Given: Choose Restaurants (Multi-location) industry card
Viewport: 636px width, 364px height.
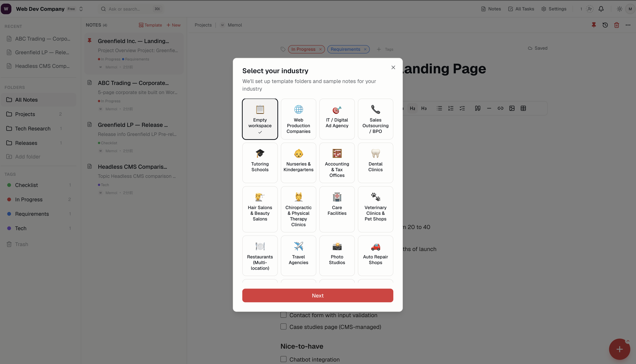Looking at the screenshot, I should [x=260, y=256].
